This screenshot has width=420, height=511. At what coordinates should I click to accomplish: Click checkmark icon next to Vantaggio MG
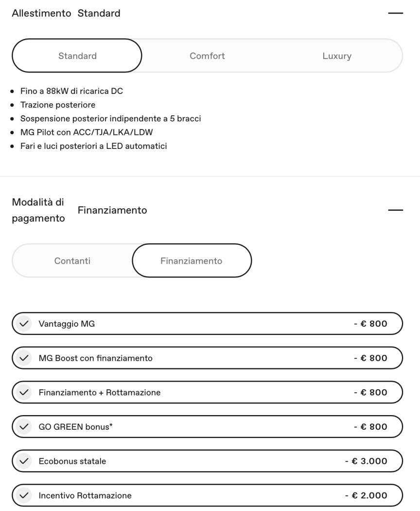pos(23,324)
